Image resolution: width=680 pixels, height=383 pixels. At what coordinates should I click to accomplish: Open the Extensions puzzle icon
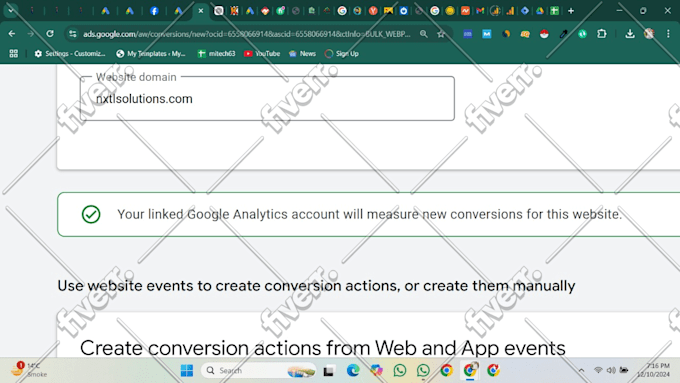(x=602, y=33)
